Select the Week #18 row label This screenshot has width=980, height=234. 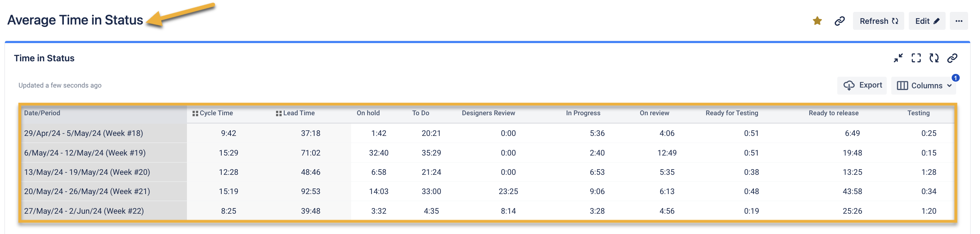(84, 133)
